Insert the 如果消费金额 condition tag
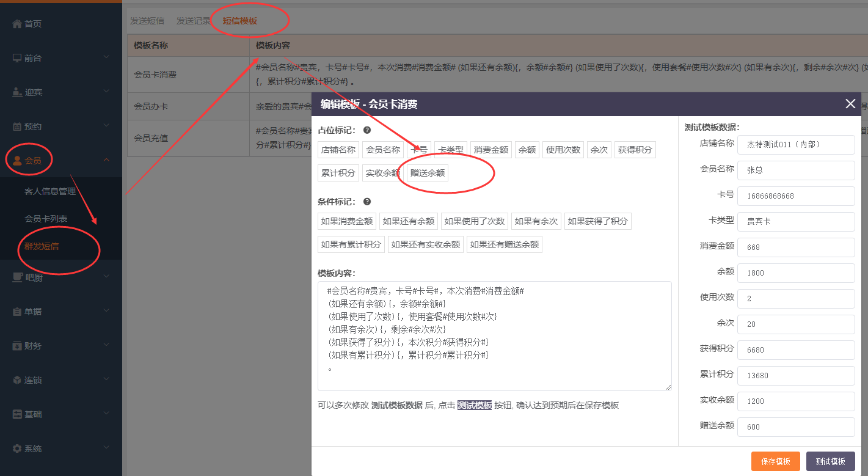 point(347,221)
